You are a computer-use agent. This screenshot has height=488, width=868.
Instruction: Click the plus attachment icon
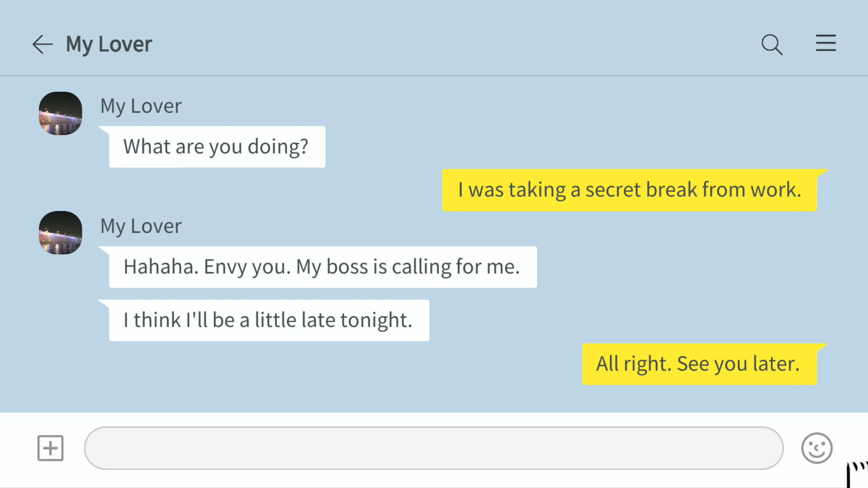point(50,448)
